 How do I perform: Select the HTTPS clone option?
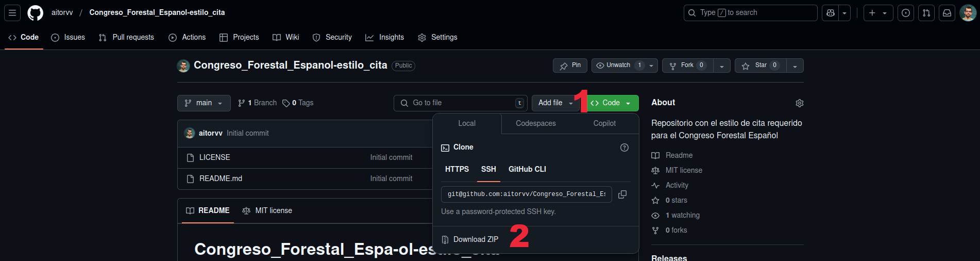(x=457, y=169)
